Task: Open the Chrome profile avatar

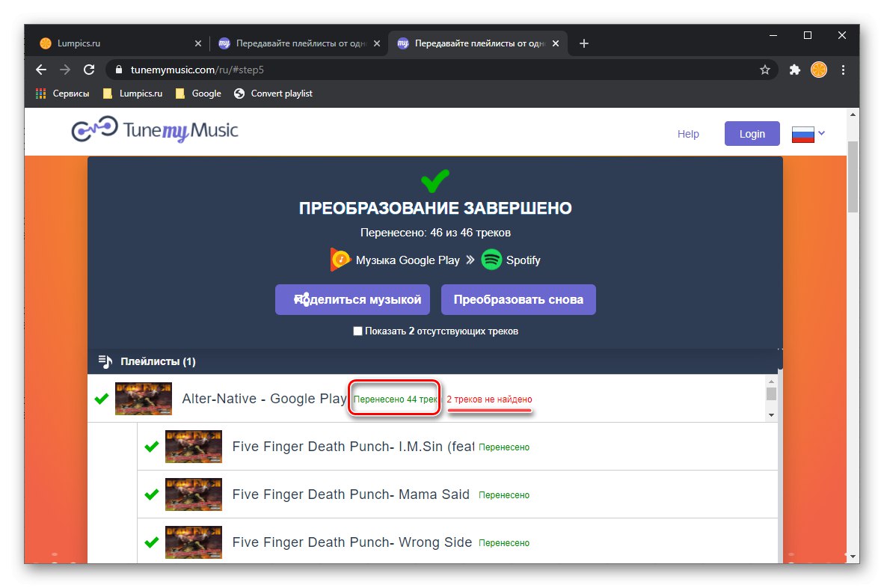Action: [819, 70]
